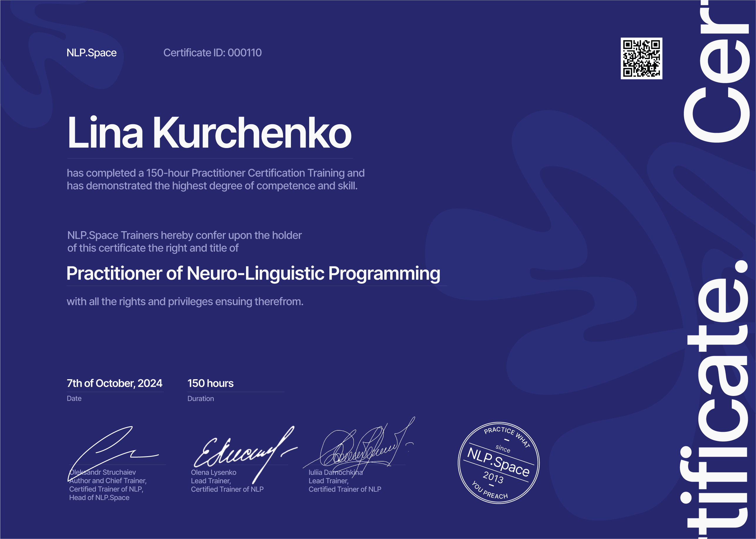Click Practitioner of Neuro-Linguistic Programming title
The width and height of the screenshot is (756, 539).
coord(253,273)
